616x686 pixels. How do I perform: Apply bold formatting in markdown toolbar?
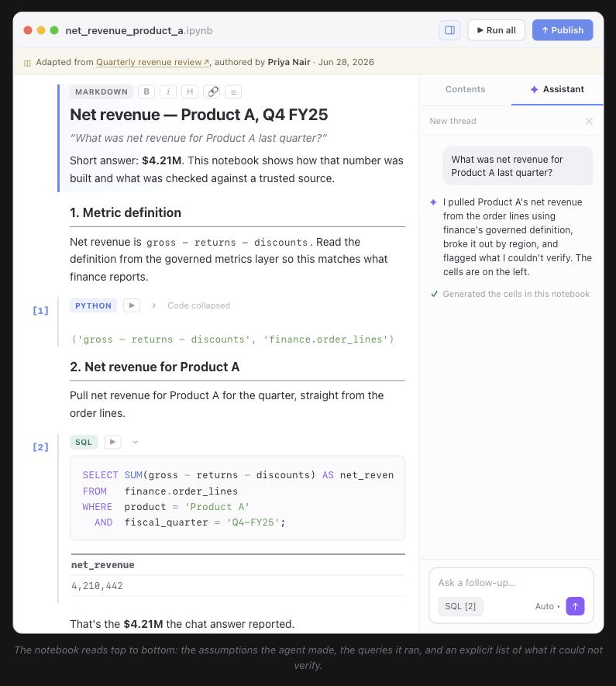tap(146, 92)
